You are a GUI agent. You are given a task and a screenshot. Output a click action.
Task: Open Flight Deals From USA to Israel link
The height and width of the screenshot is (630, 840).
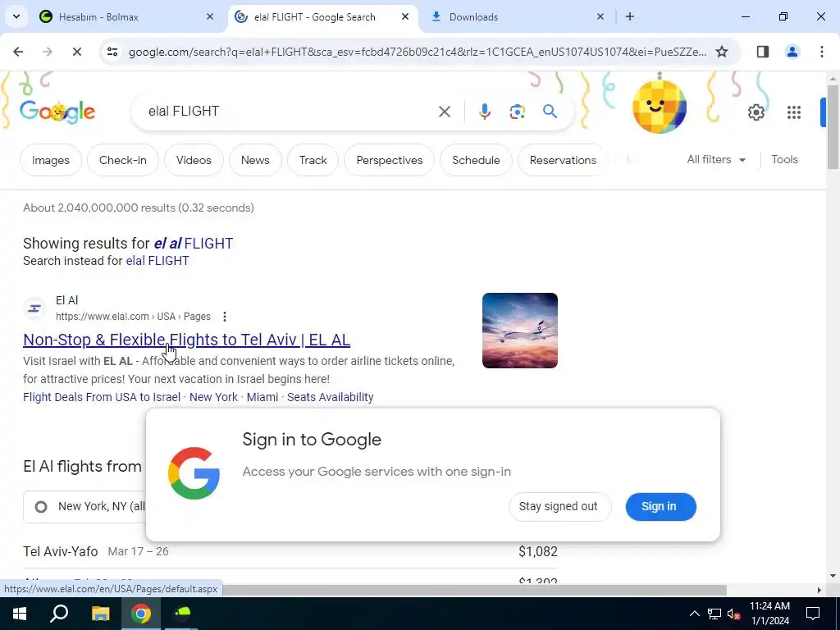(102, 397)
